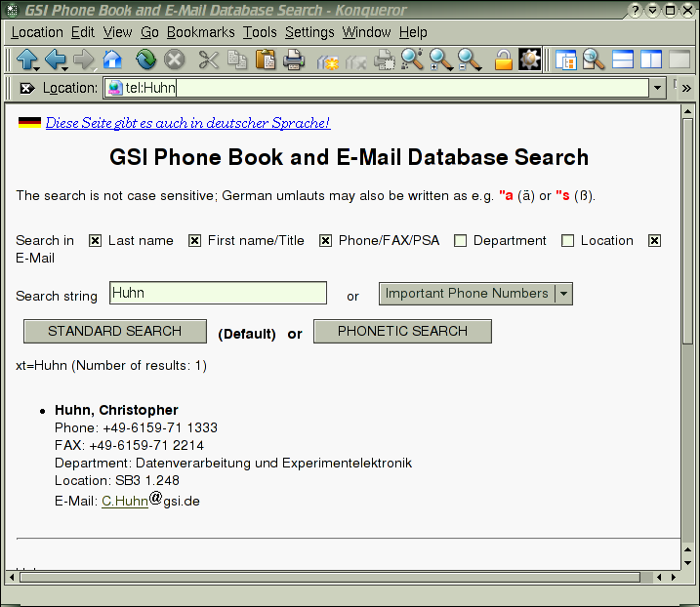Uncheck the First name/Title checkbox

(x=194, y=241)
